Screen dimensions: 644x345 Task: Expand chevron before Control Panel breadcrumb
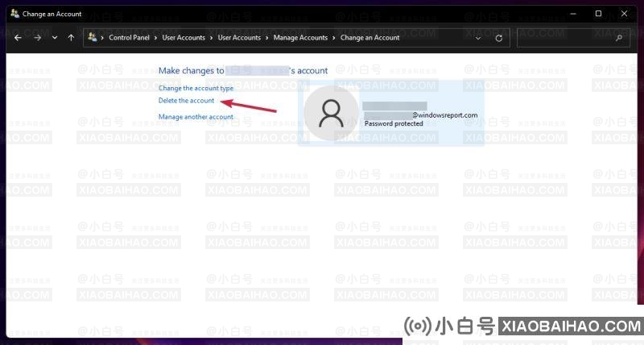pos(102,38)
